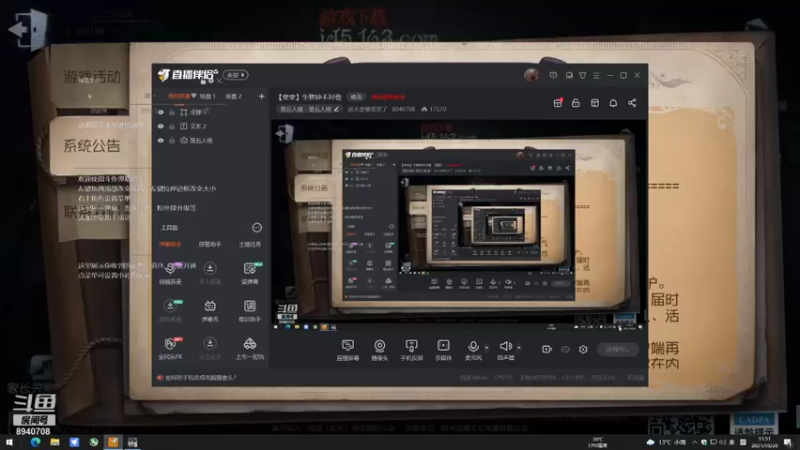Select the 文本 2 source row

coord(211,126)
